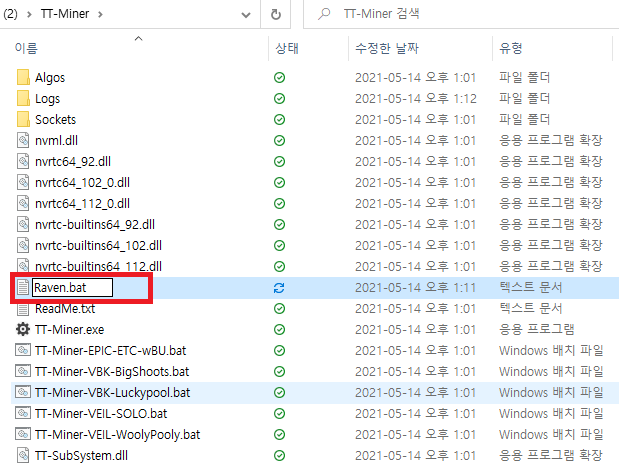619x474 pixels.
Task: Click the Logs folder icon
Action: [23, 98]
